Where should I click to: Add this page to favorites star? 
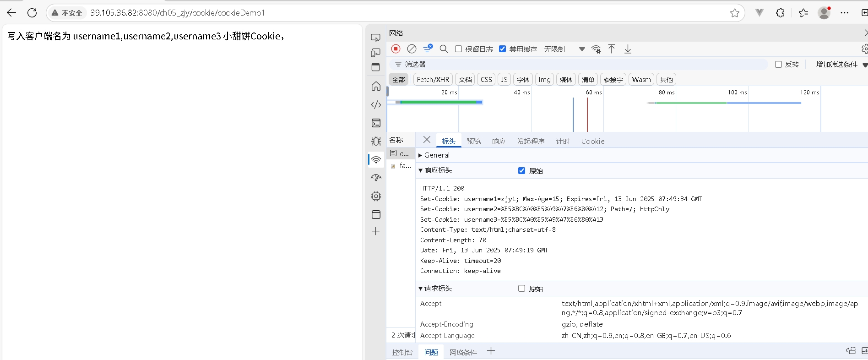[734, 13]
